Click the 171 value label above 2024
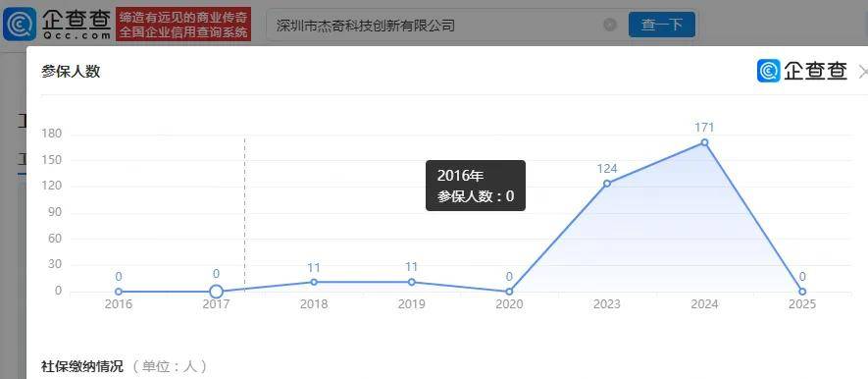 click(x=704, y=128)
